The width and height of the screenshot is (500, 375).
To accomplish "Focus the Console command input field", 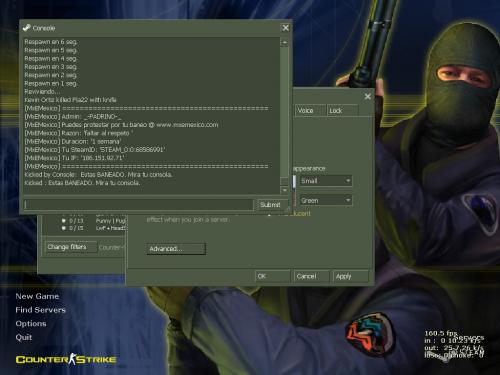I will pos(139,205).
